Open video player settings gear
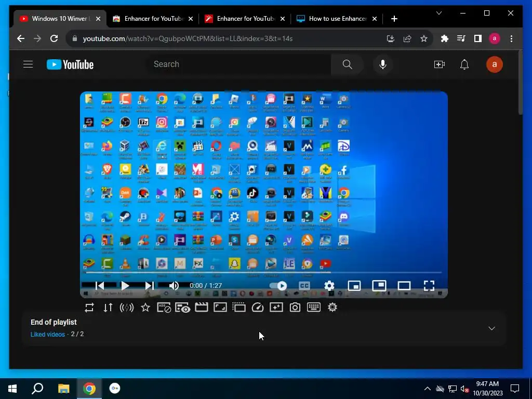The image size is (532, 399). point(329,286)
